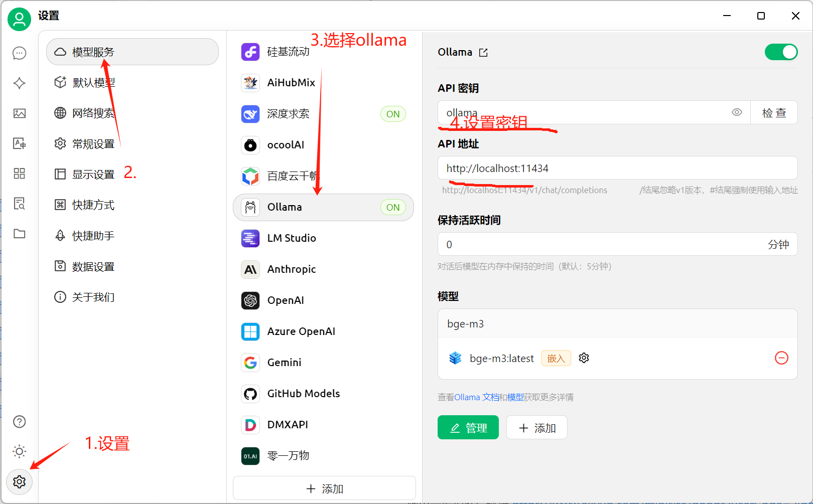Click the 检查 API key button

click(774, 113)
